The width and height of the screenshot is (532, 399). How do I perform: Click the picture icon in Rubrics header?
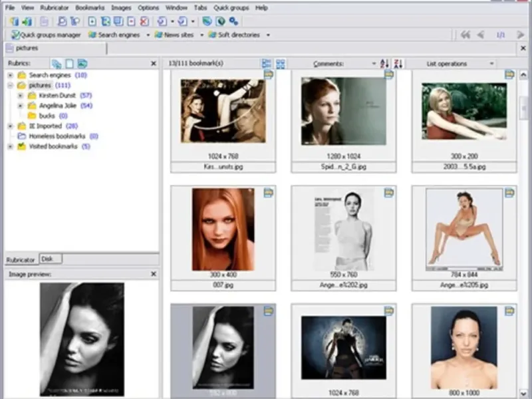pos(82,64)
